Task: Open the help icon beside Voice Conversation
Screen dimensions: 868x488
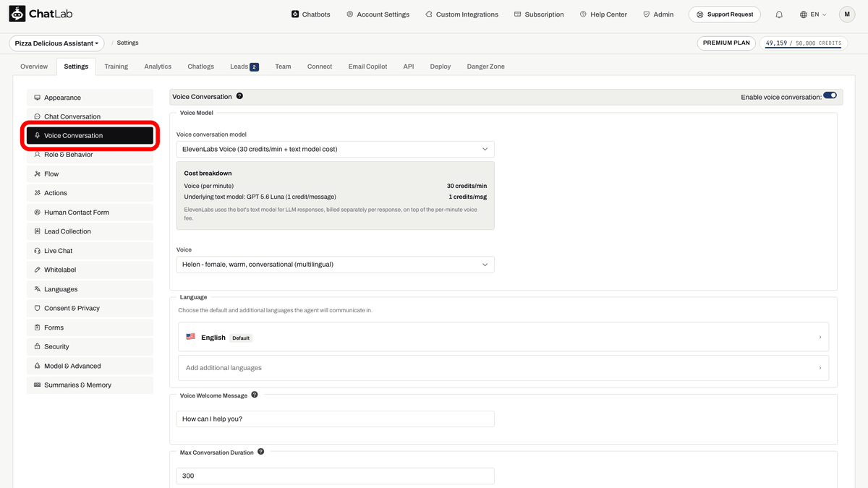Action: 239,96
